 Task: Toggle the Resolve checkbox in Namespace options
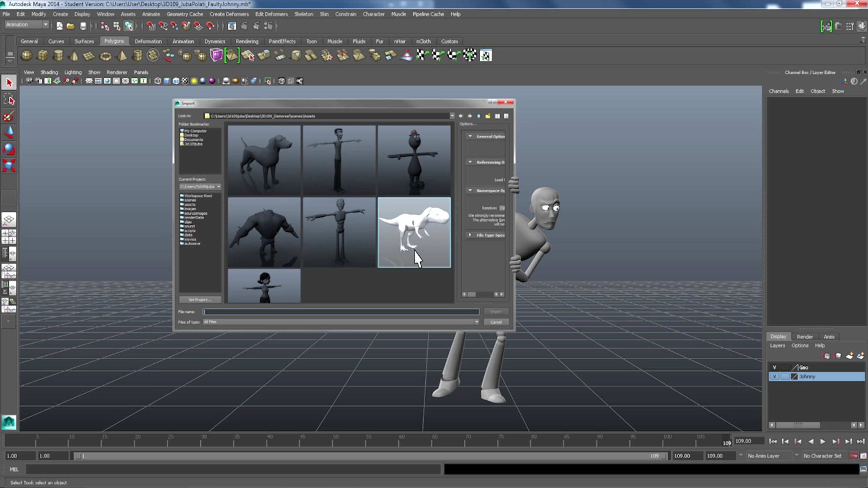(502, 208)
